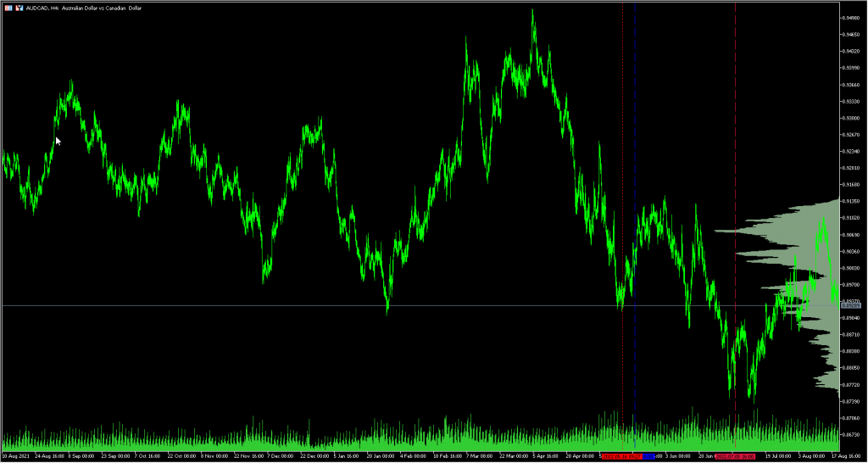Image resolution: width=868 pixels, height=463 pixels.
Task: Click the current price label on price scale
Action: pyautogui.click(x=850, y=305)
